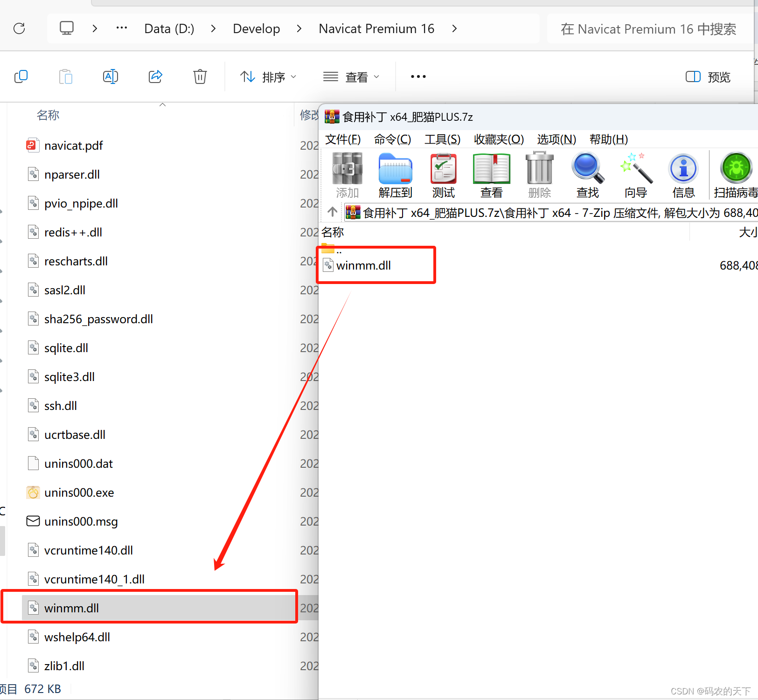Screen dimensions: 758x700
Task: Click the 扫描病毒 (Scan virus) icon
Action: tap(736, 175)
